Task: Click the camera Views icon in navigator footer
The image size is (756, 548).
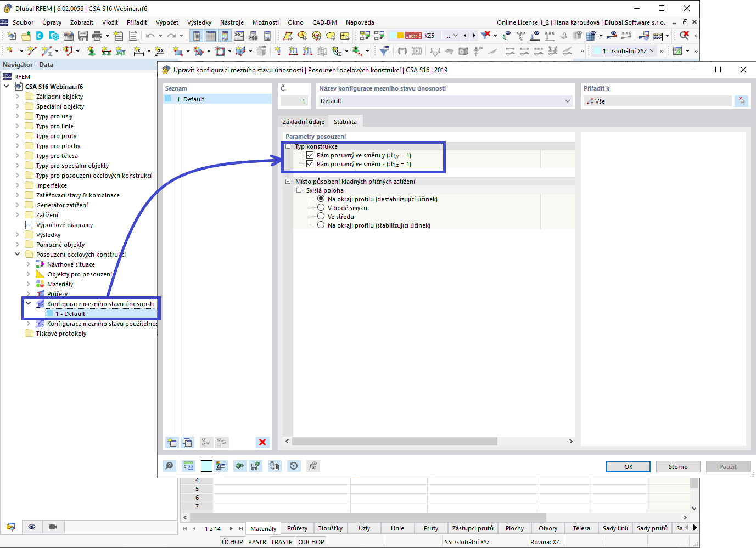Action: click(x=53, y=527)
